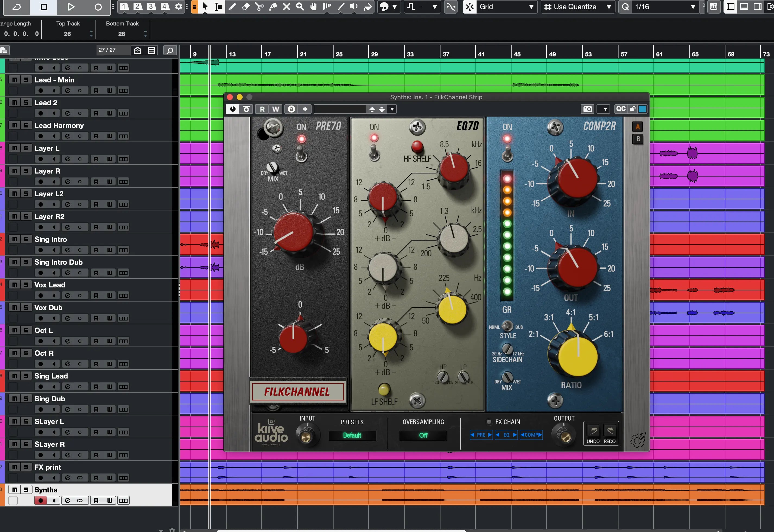Open the automation mode dropdown
This screenshot has height=532, width=774.
pyautogui.click(x=422, y=7)
